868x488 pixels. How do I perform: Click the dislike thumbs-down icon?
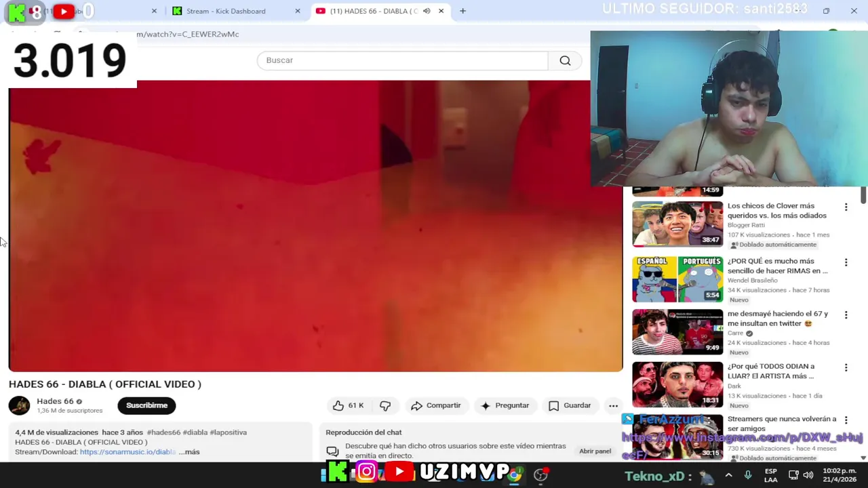(x=385, y=405)
